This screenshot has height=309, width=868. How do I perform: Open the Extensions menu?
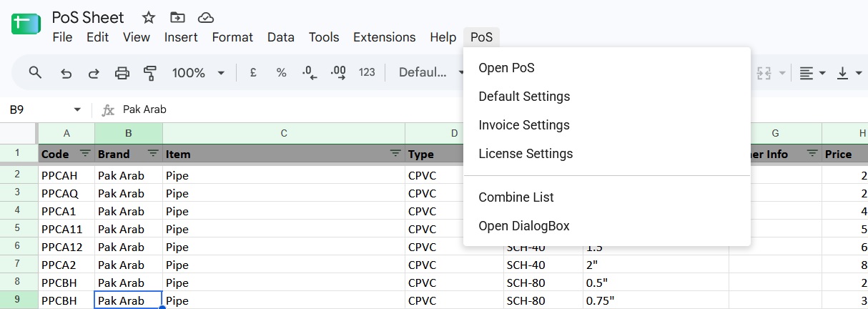tap(384, 37)
